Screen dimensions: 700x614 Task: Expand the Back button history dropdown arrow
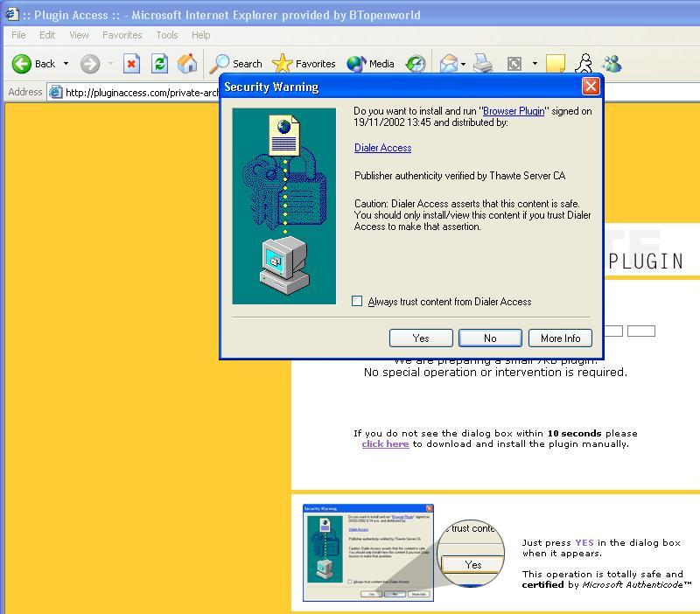pos(66,64)
